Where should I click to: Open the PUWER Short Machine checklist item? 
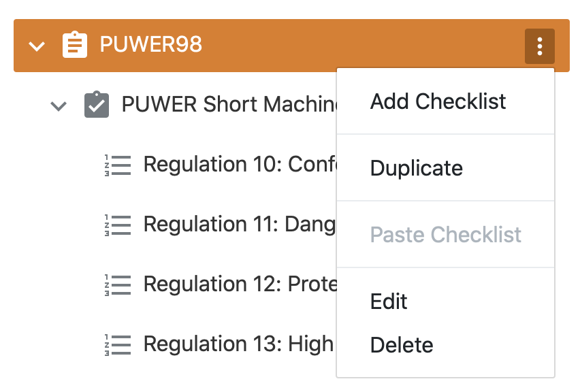229,105
